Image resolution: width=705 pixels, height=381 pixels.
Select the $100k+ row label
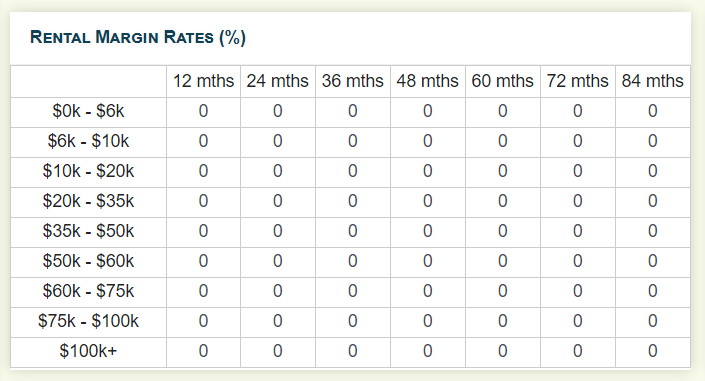89,351
